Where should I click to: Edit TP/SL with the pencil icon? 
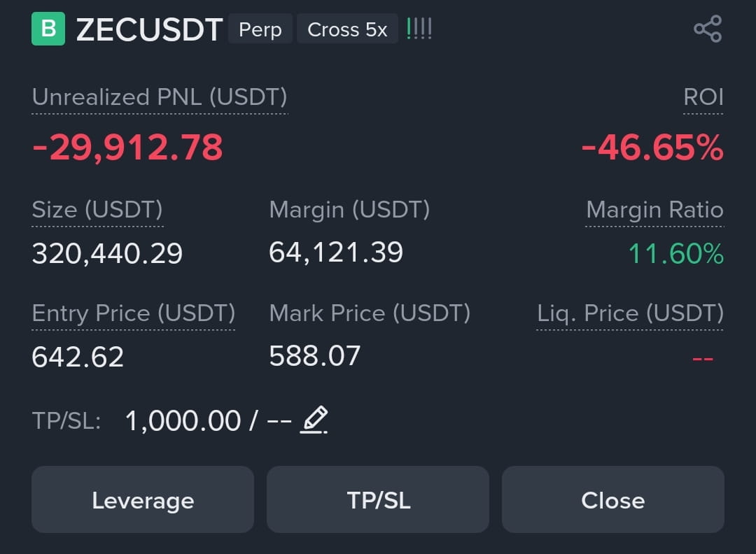click(x=314, y=420)
